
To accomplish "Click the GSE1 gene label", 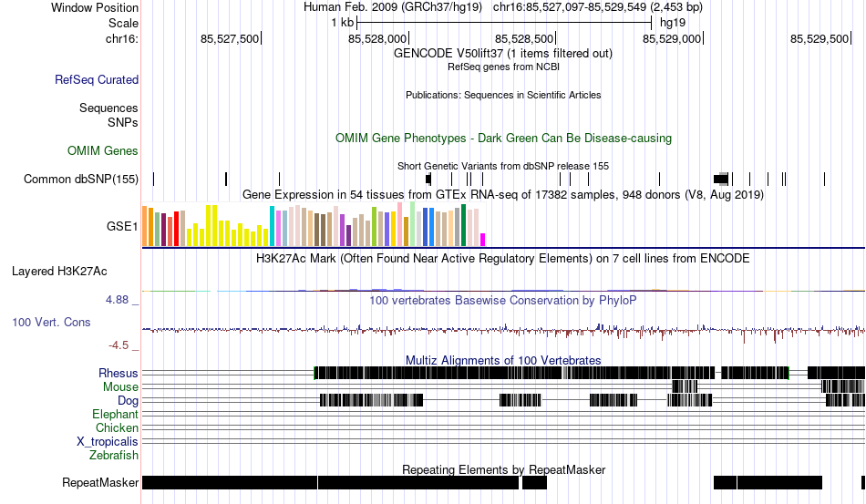I will click(122, 226).
